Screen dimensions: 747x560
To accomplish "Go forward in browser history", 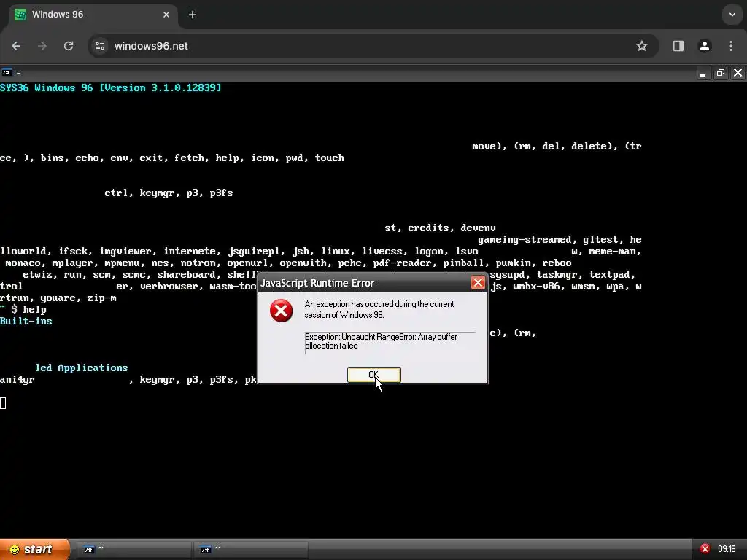I will 42,46.
